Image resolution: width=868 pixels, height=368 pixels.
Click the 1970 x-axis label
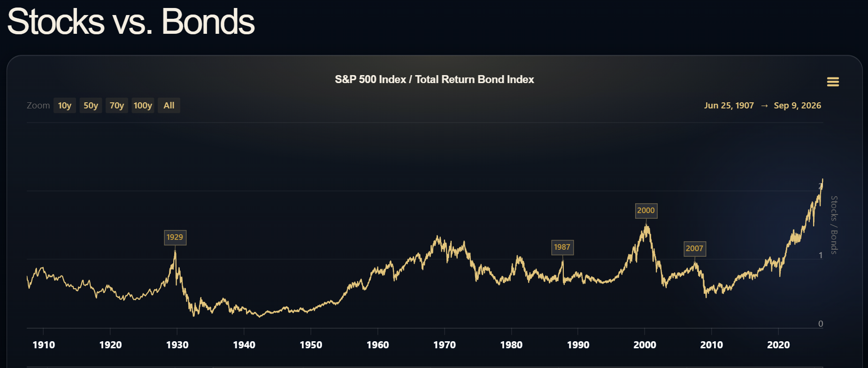[444, 345]
